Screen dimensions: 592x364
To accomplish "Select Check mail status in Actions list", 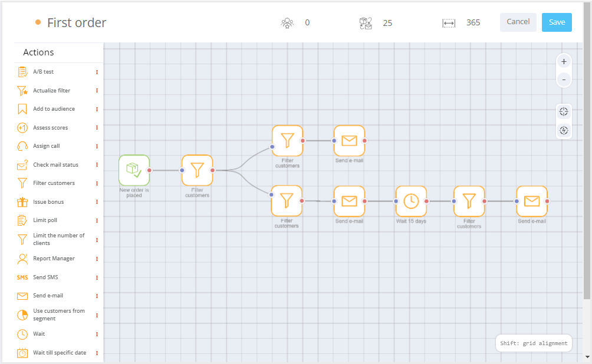I will tap(55, 165).
